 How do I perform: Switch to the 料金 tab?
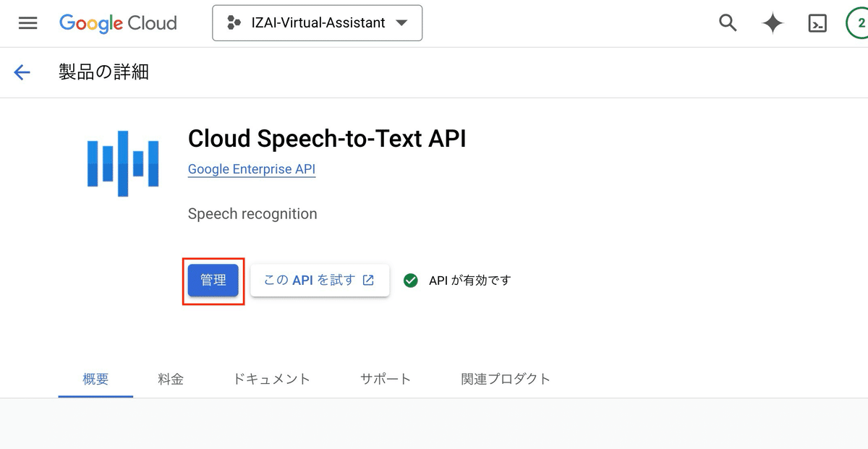pos(171,378)
